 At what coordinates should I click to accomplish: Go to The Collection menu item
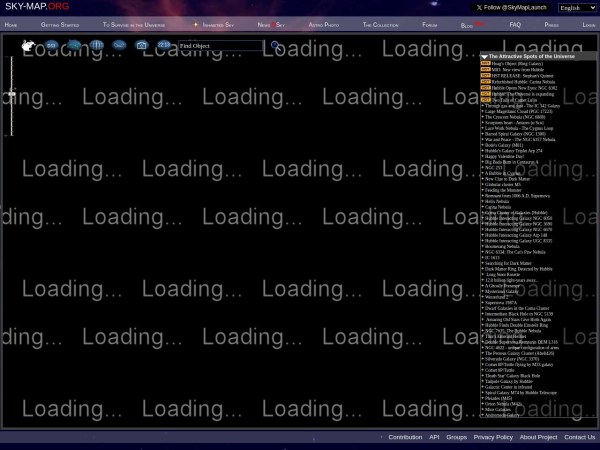pyautogui.click(x=379, y=24)
